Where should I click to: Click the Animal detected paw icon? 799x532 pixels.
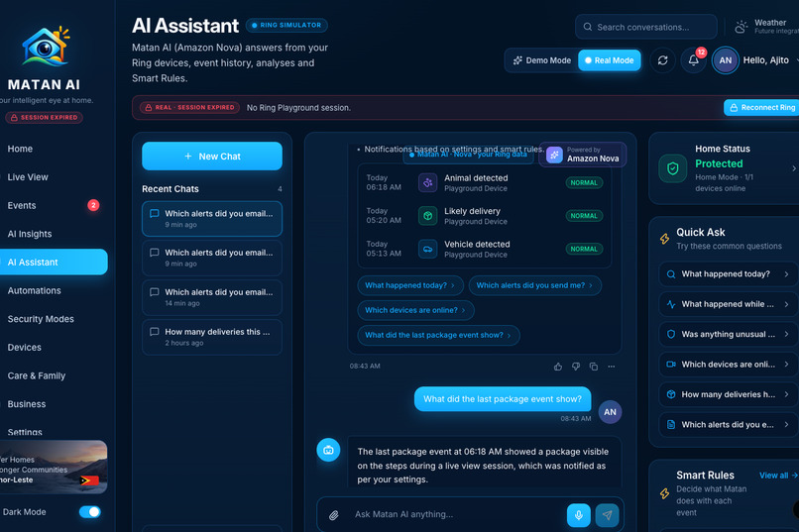tap(427, 182)
